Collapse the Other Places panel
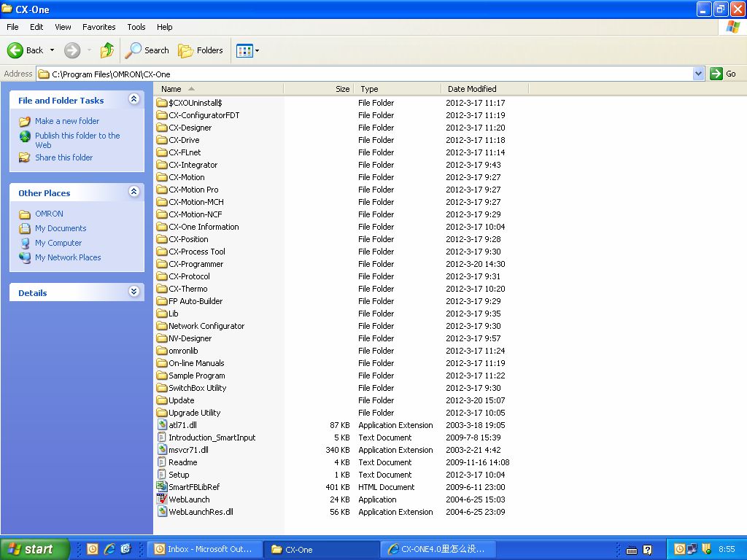Screen dimensions: 747x560 pyautogui.click(x=133, y=192)
